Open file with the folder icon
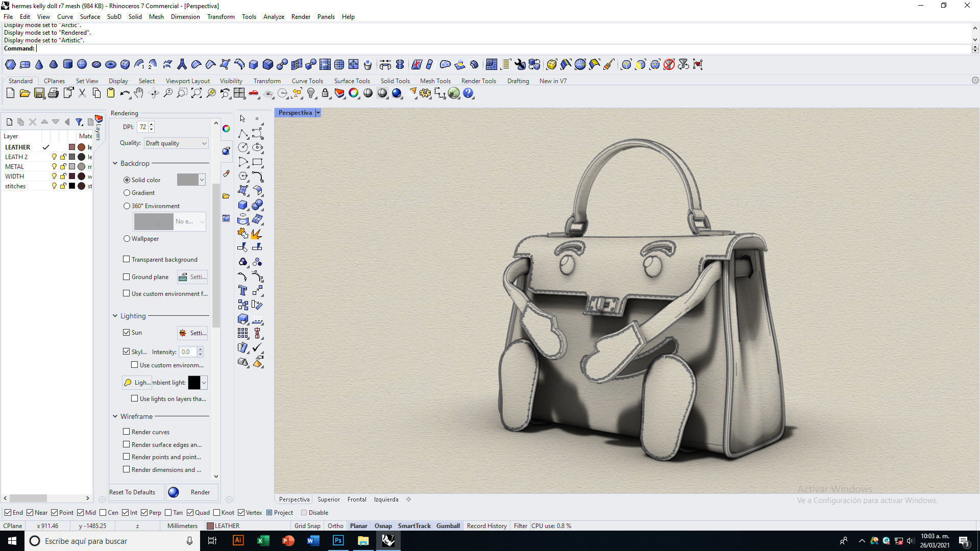980x551 pixels. 24,93
